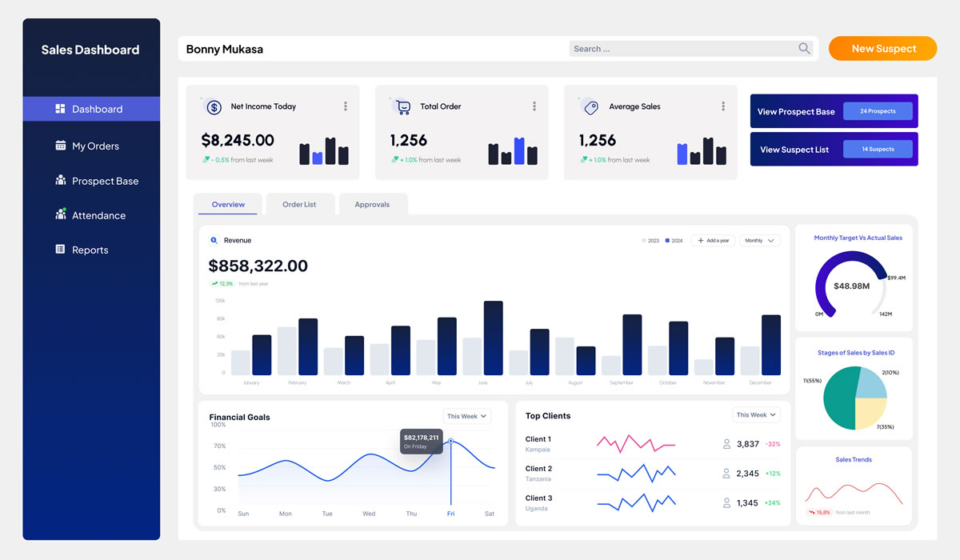Click the Friday data point marker
Image resolution: width=960 pixels, height=560 pixels.
tap(450, 441)
